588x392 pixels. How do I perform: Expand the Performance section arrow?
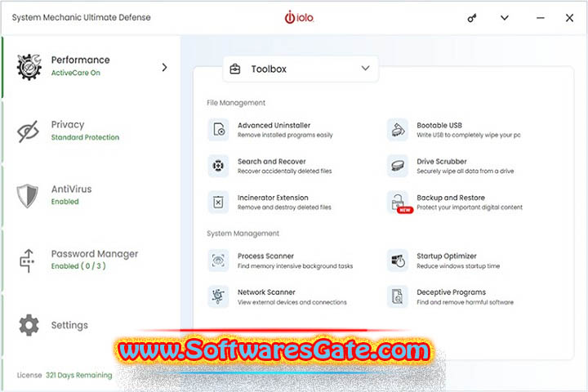[x=164, y=68]
